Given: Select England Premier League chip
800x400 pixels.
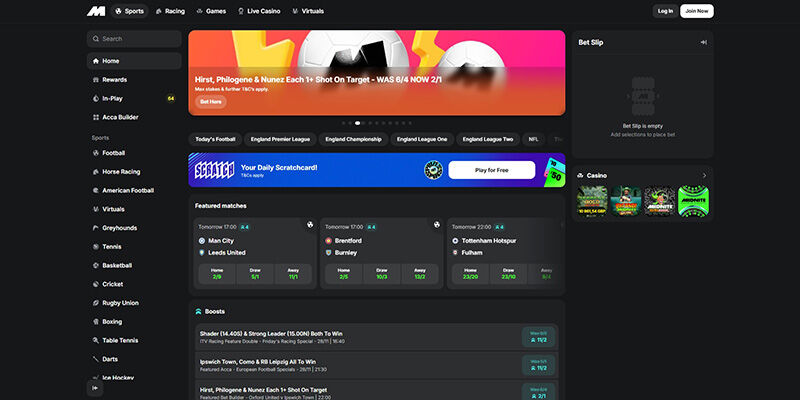Looking at the screenshot, I should point(280,139).
